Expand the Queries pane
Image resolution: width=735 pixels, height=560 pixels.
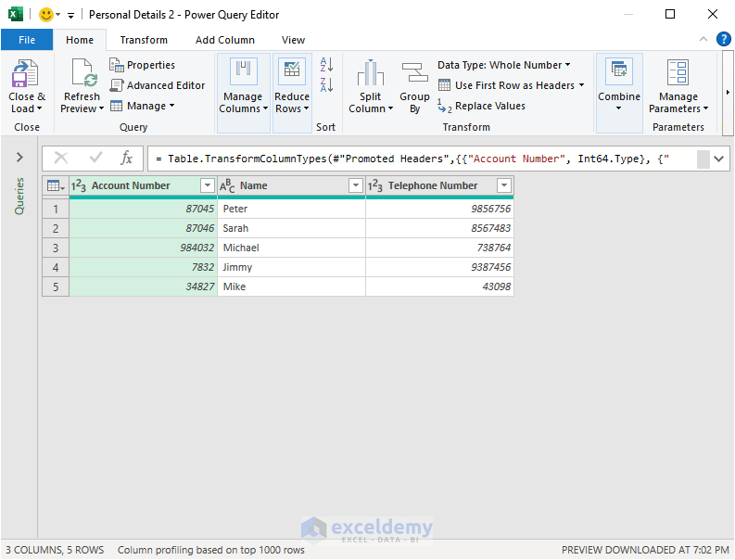point(19,157)
